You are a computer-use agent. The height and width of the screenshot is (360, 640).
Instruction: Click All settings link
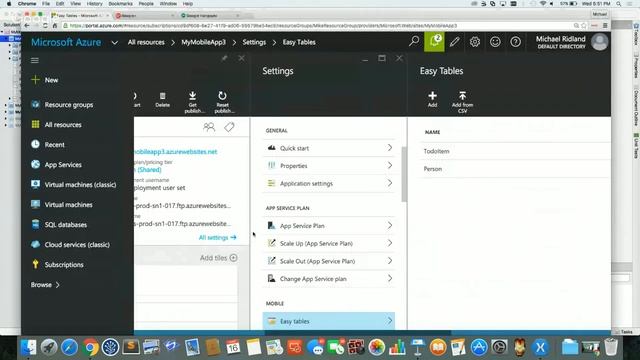217,238
